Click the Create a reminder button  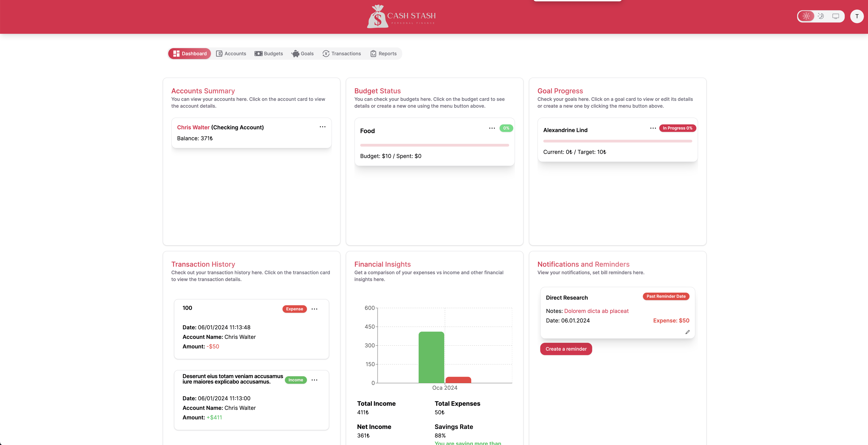pyautogui.click(x=566, y=349)
